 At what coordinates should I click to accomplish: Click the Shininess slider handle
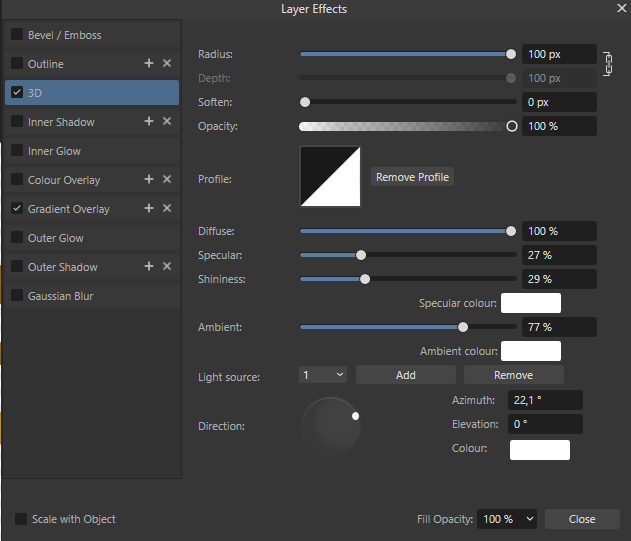(365, 279)
